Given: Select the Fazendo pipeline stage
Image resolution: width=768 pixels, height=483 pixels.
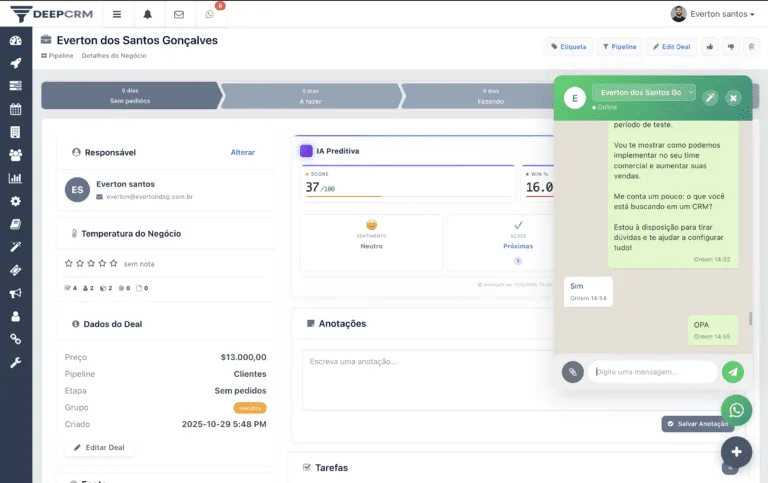Looking at the screenshot, I should pyautogui.click(x=491, y=96).
